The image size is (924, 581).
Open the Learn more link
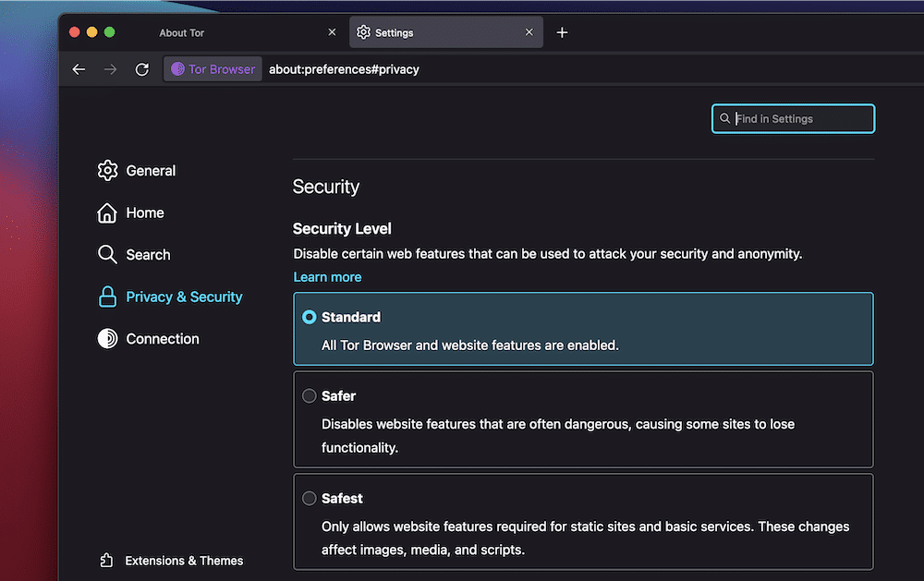pyautogui.click(x=327, y=276)
